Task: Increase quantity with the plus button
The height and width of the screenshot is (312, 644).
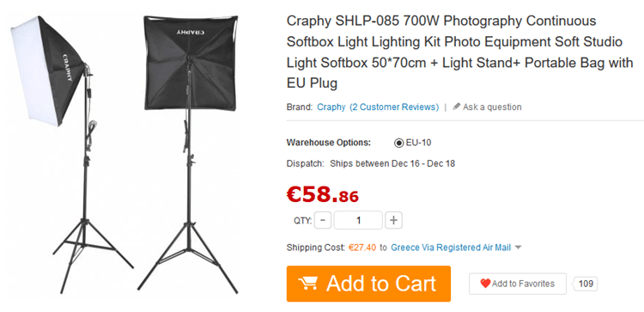Action: (x=393, y=220)
